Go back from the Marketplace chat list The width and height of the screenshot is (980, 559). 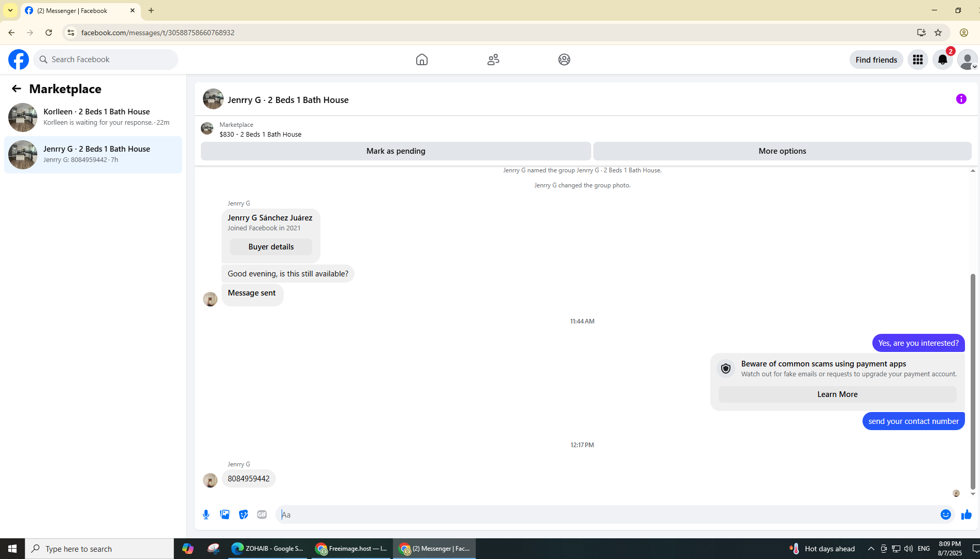click(17, 89)
